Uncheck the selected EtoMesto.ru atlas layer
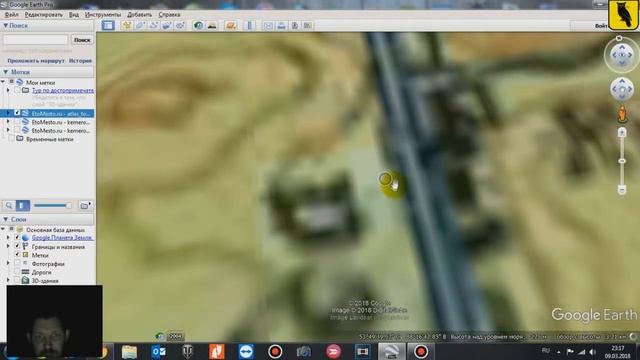The image size is (640, 360). 17,113
